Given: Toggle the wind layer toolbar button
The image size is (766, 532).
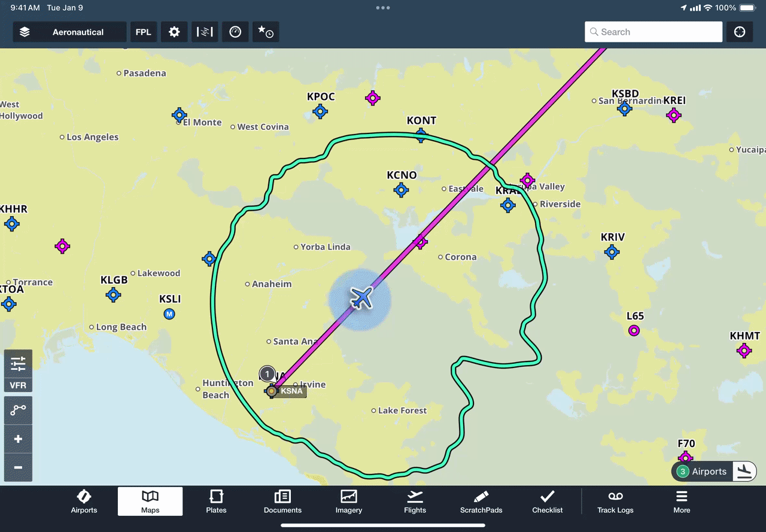Looking at the screenshot, I should tap(205, 32).
